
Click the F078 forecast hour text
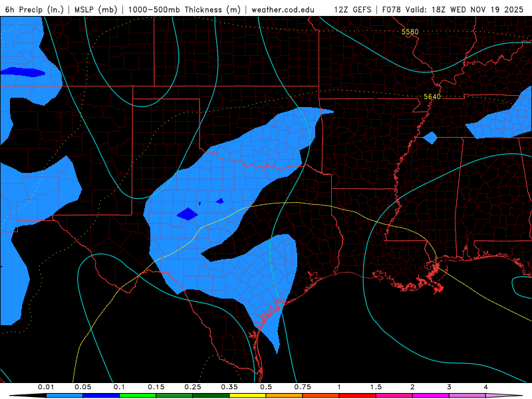tap(392, 9)
